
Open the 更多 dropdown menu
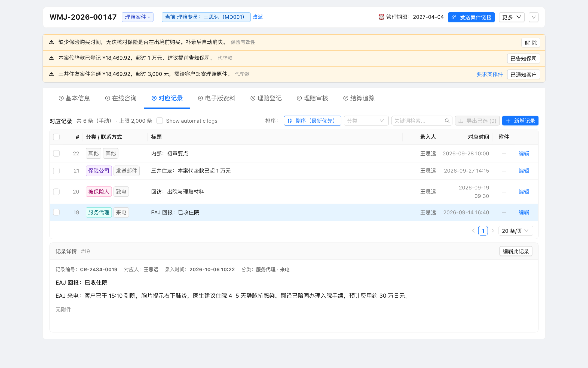(x=512, y=17)
